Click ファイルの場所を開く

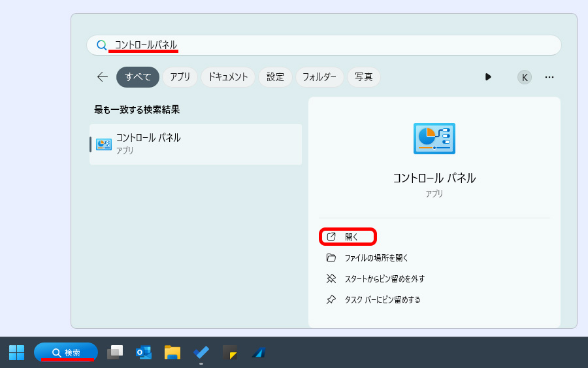click(376, 258)
